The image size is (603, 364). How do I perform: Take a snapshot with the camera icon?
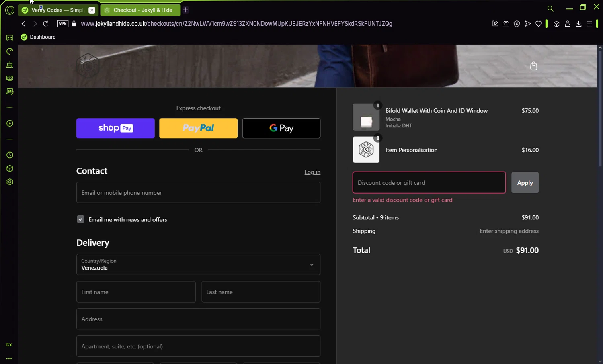tap(506, 24)
